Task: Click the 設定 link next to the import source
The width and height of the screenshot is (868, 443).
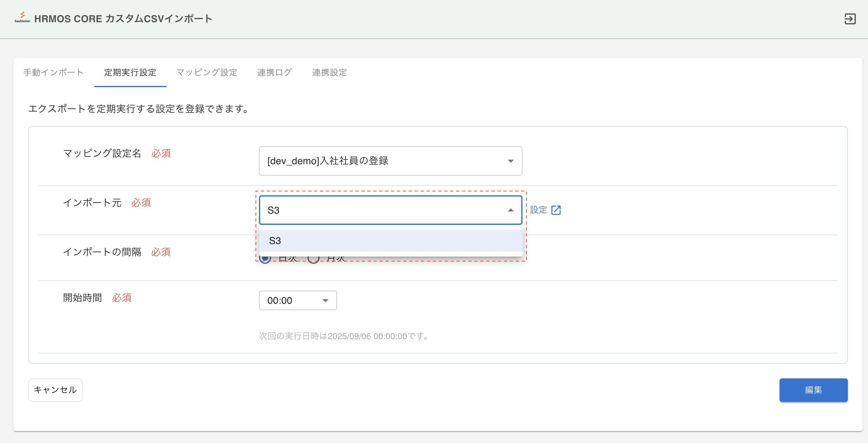Action: tap(538, 210)
